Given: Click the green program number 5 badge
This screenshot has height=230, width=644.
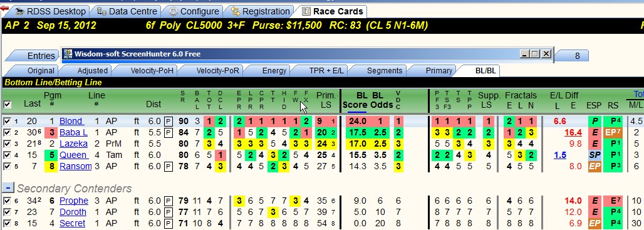Looking at the screenshot, I should point(52,155).
